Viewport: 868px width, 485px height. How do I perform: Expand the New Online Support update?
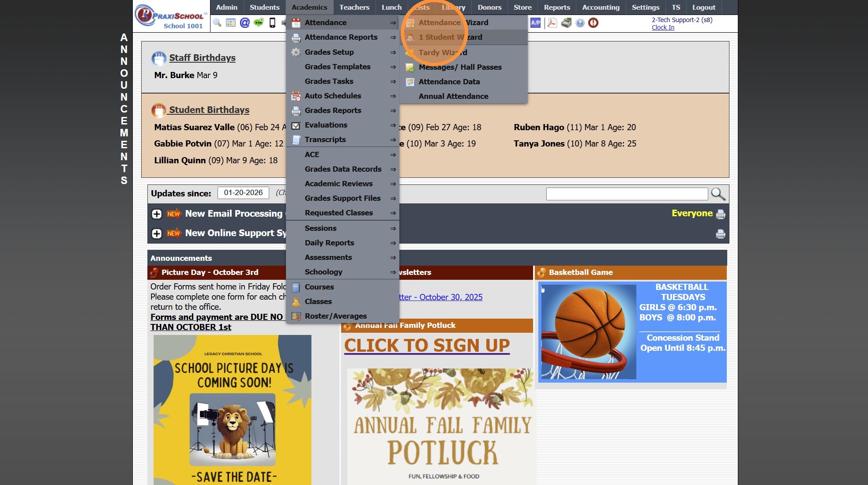point(157,233)
